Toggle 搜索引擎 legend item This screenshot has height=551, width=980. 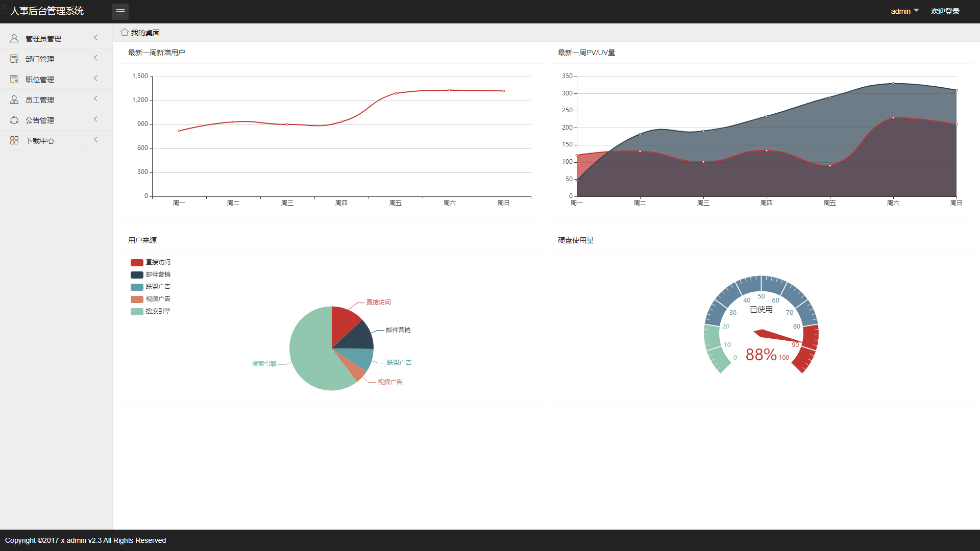[x=158, y=311]
